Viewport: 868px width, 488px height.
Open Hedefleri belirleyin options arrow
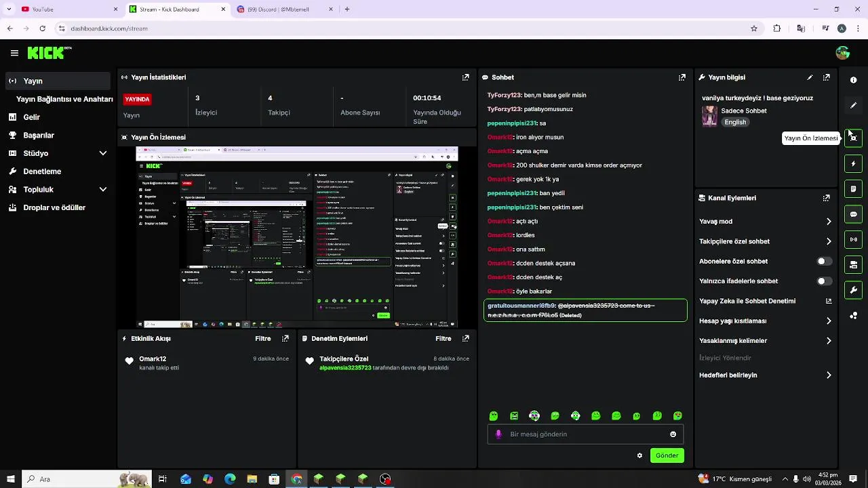829,375
